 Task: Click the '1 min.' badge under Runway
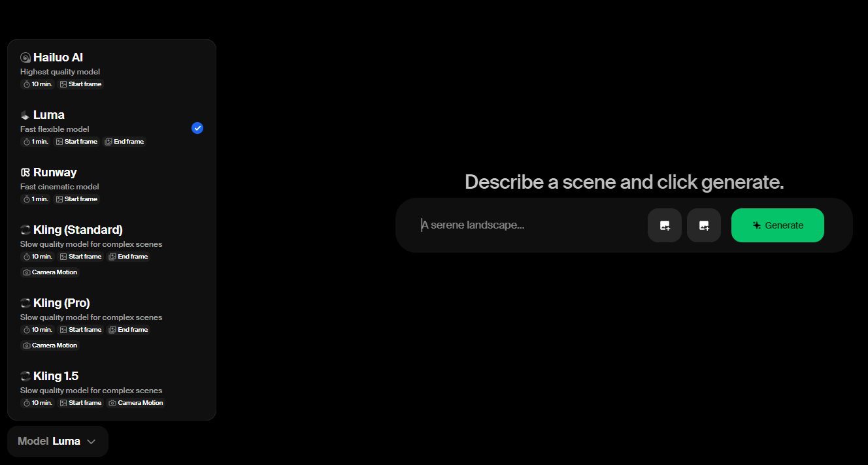[35, 199]
